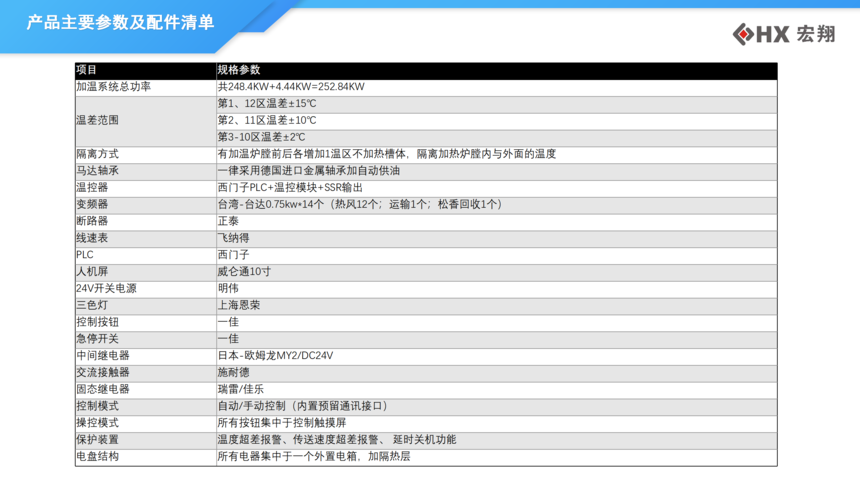Screen dimensions: 860x484
Task: Click the slide title 产品主要参数及配件清单
Action: coord(120,22)
